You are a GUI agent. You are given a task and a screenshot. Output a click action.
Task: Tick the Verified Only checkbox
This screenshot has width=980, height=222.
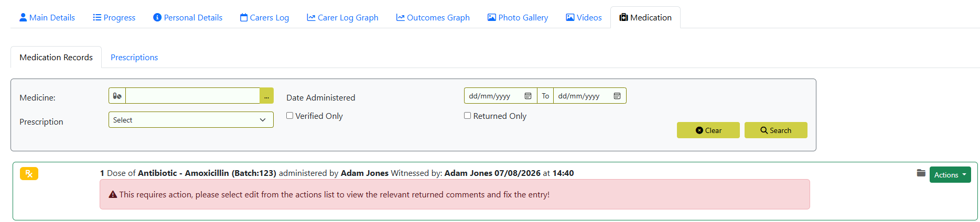point(289,116)
